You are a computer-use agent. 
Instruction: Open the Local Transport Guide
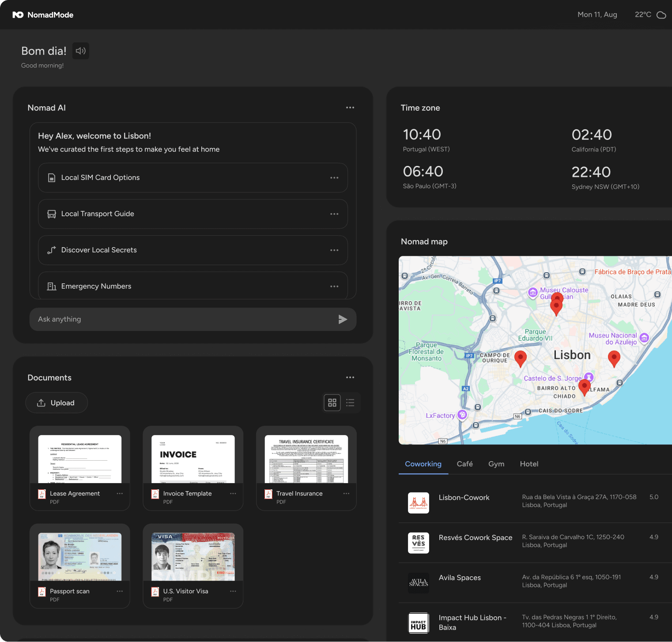pos(193,214)
